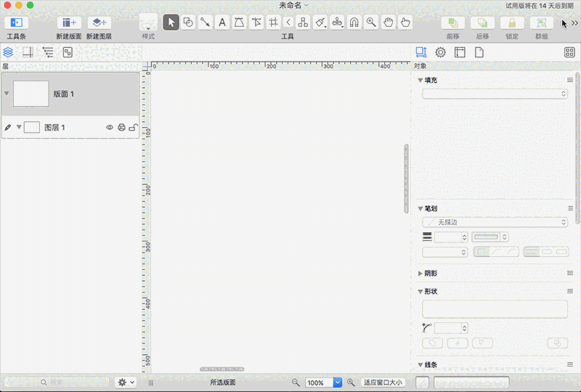Viewport: 581px width, 392px height.
Task: Toggle pencil edit marker of 图层 1
Action: tap(8, 128)
